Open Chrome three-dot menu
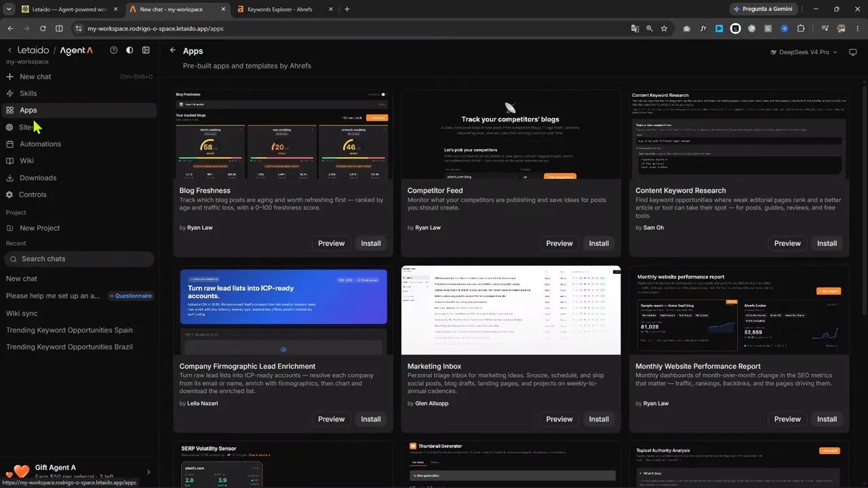This screenshot has width=868, height=488. [857, 28]
